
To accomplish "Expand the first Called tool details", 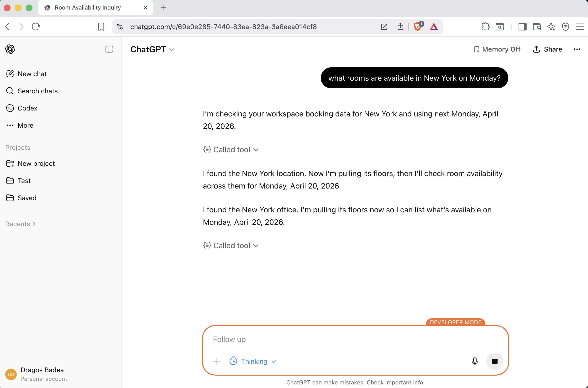I will point(231,149).
